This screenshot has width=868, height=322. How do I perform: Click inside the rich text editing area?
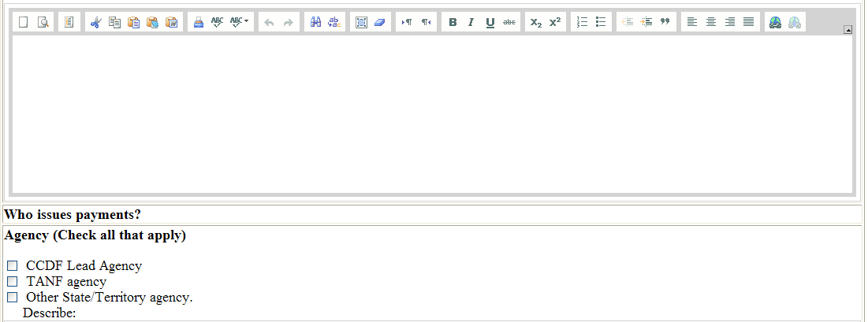[432, 114]
